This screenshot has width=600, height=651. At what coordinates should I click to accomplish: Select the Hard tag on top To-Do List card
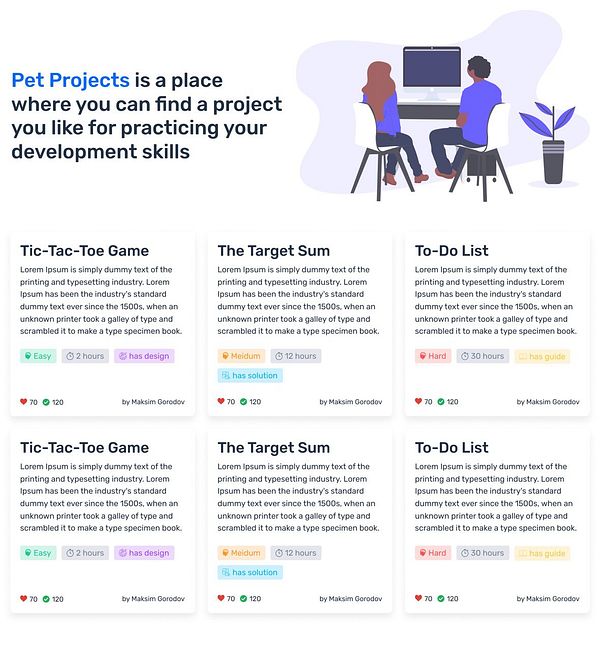click(x=433, y=356)
